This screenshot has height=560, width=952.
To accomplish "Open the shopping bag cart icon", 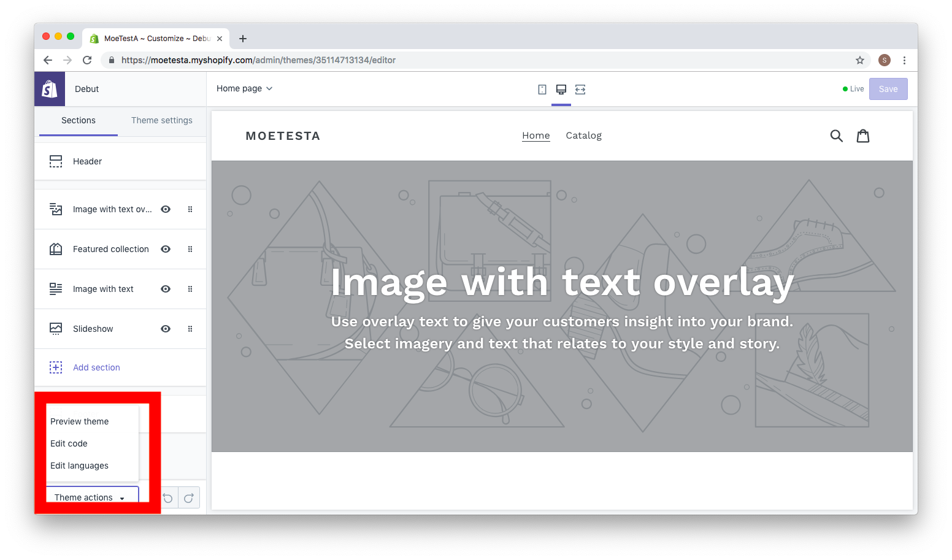I will coord(863,136).
